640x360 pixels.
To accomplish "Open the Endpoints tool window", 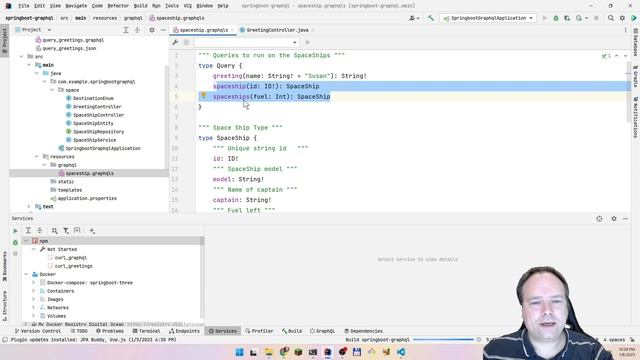I will [184, 331].
